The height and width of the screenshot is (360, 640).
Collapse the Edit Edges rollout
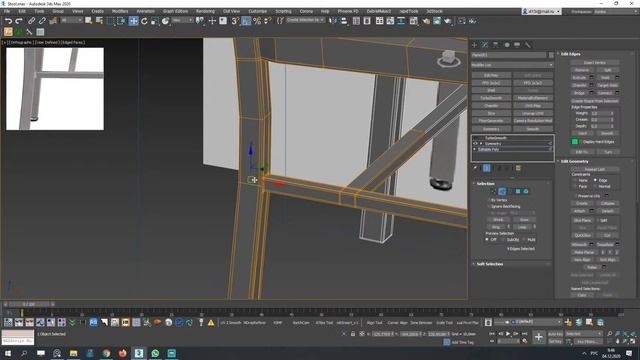pos(570,54)
